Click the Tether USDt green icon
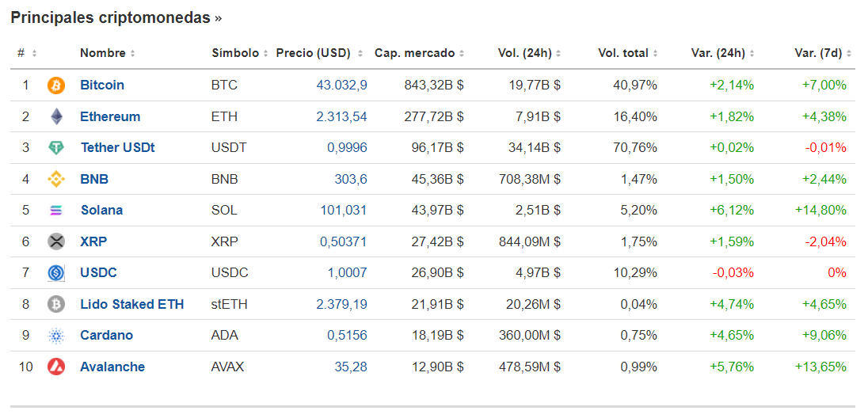This screenshot has width=868, height=418. pyautogui.click(x=56, y=148)
